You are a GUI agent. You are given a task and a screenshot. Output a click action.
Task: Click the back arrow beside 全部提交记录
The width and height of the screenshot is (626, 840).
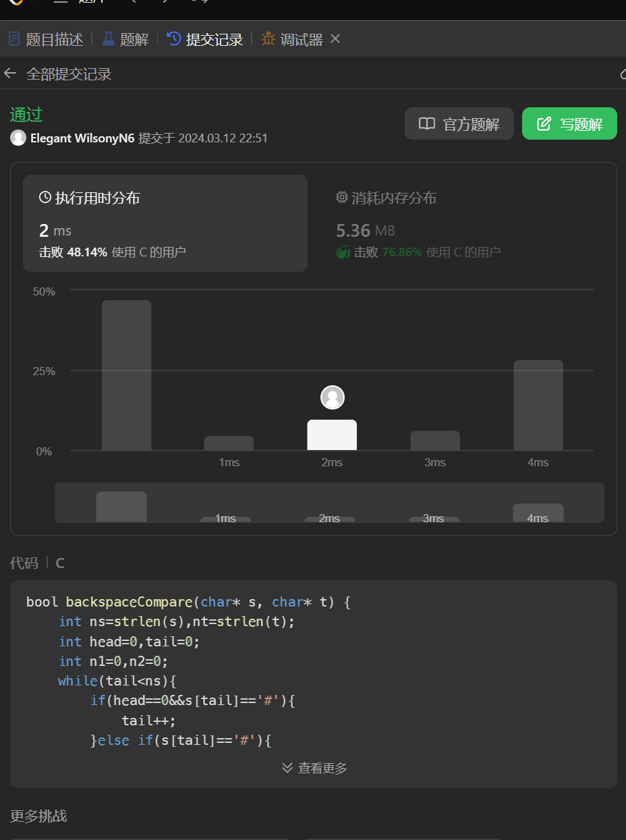[x=9, y=74]
